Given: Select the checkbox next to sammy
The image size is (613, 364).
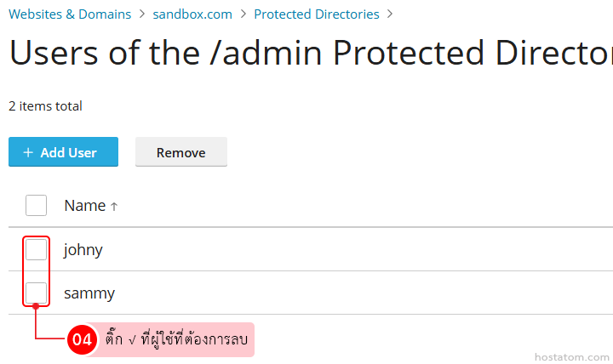Looking at the screenshot, I should [36, 293].
